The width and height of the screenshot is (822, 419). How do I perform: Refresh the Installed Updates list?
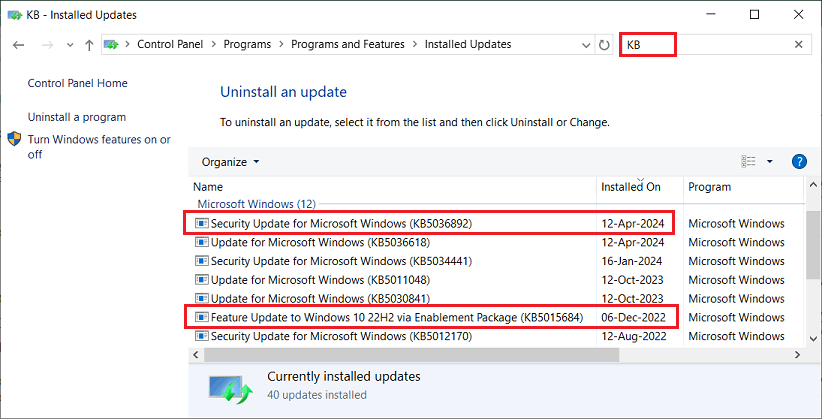click(x=604, y=45)
